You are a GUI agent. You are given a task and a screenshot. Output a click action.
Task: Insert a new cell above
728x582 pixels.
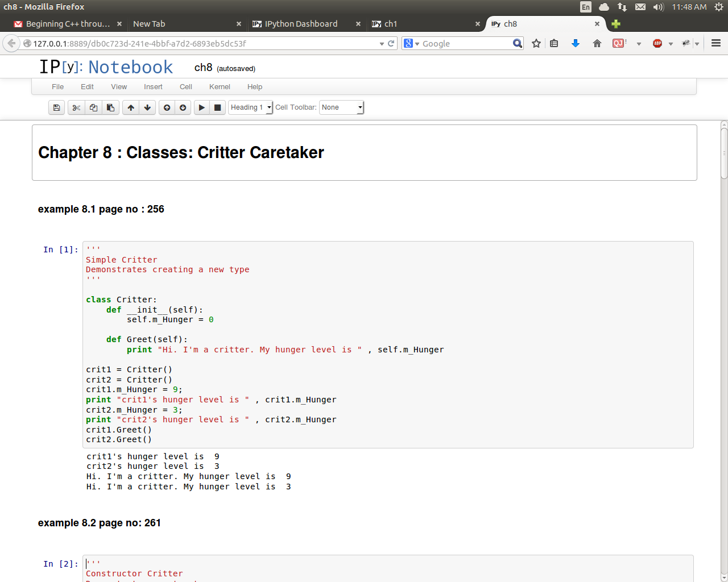click(167, 107)
